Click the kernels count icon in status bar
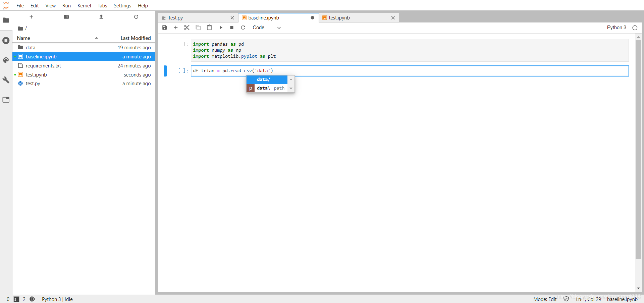Screen dimensions: 644x303 coord(32,299)
